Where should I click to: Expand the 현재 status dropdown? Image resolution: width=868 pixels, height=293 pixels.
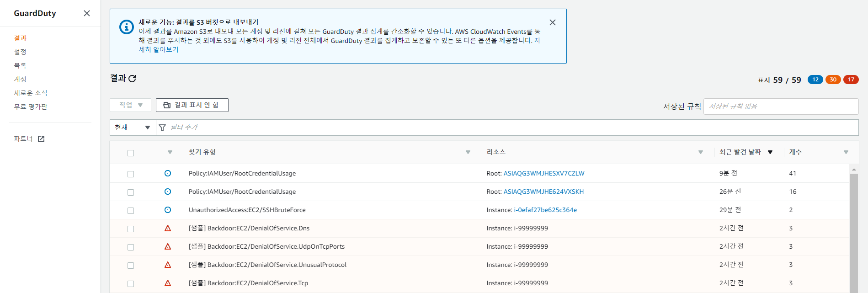click(x=133, y=128)
